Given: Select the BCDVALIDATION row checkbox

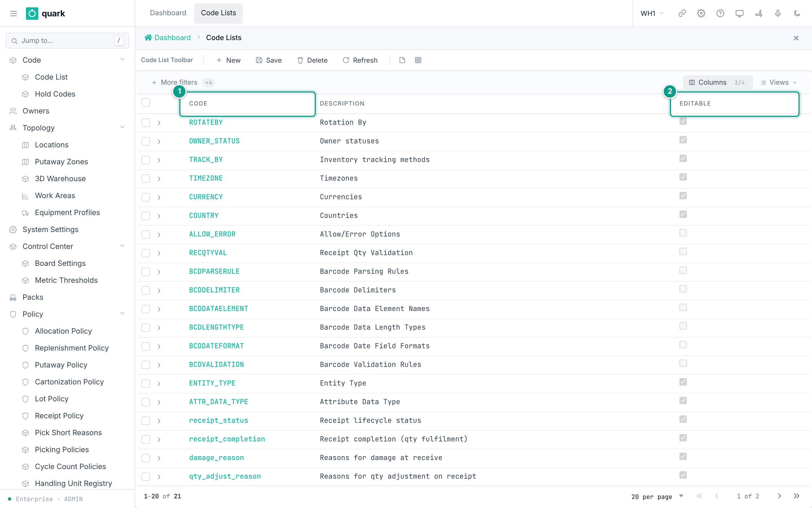Looking at the screenshot, I should [x=145, y=365].
